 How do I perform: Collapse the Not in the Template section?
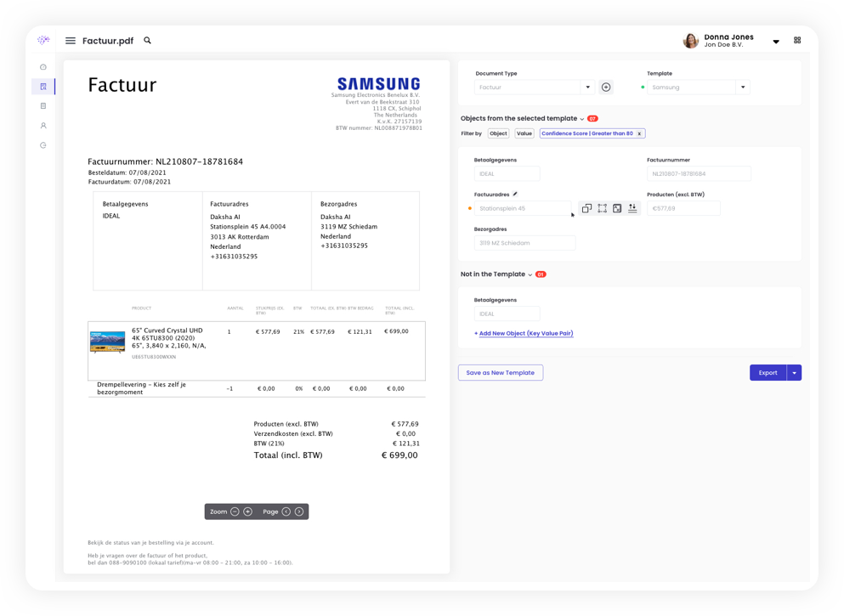coord(530,274)
